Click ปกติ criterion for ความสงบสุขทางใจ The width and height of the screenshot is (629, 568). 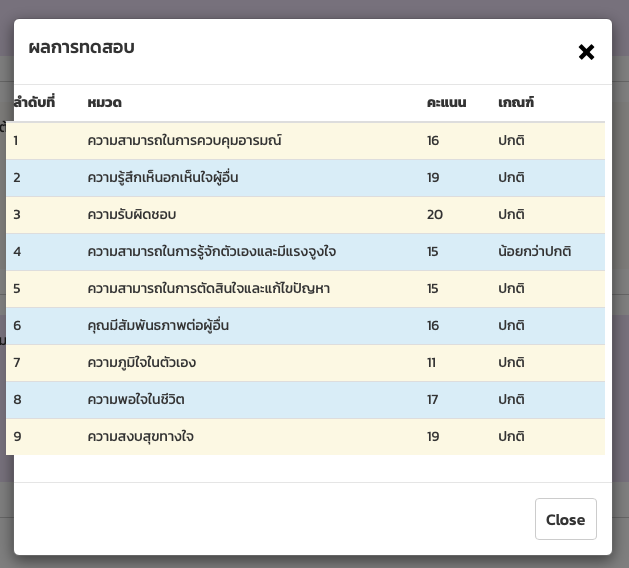click(x=511, y=436)
